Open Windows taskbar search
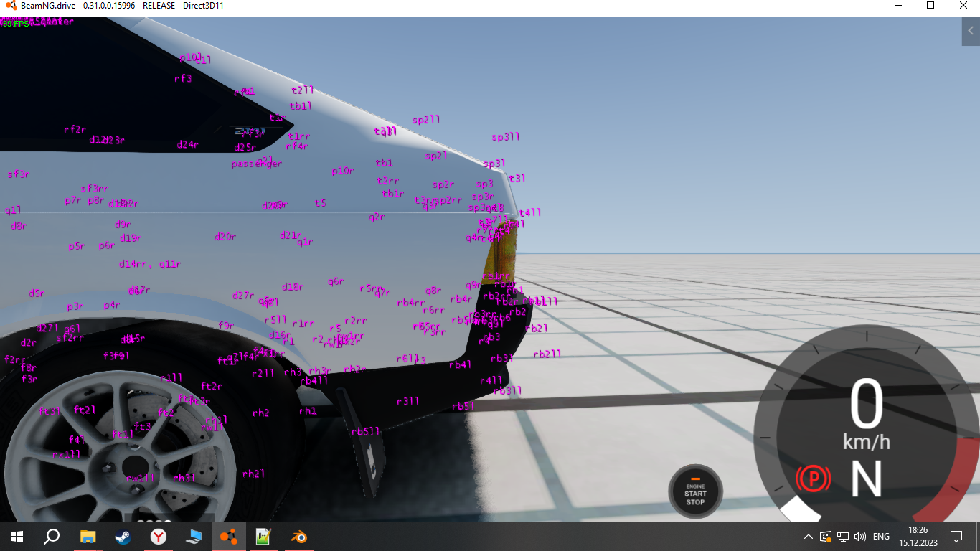Viewport: 980px width, 551px height. pyautogui.click(x=52, y=537)
